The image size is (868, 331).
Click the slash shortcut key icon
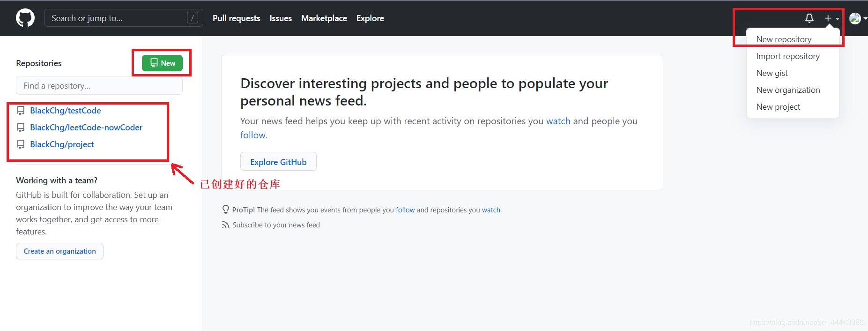tap(192, 18)
